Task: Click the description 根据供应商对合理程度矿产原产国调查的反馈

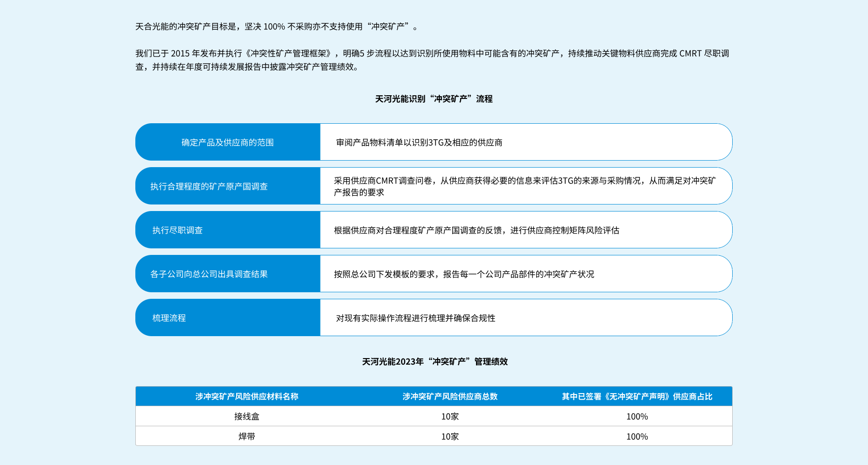Action: point(476,230)
